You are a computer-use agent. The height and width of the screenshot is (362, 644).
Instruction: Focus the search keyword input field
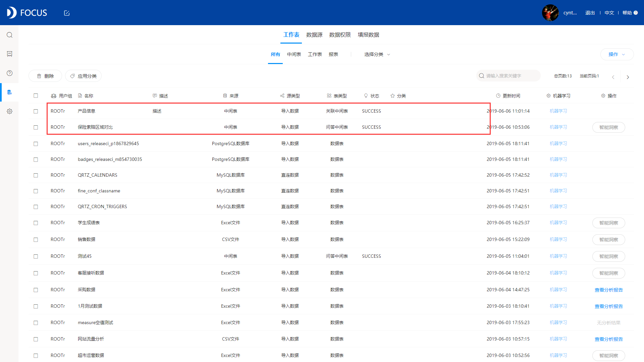click(508, 76)
